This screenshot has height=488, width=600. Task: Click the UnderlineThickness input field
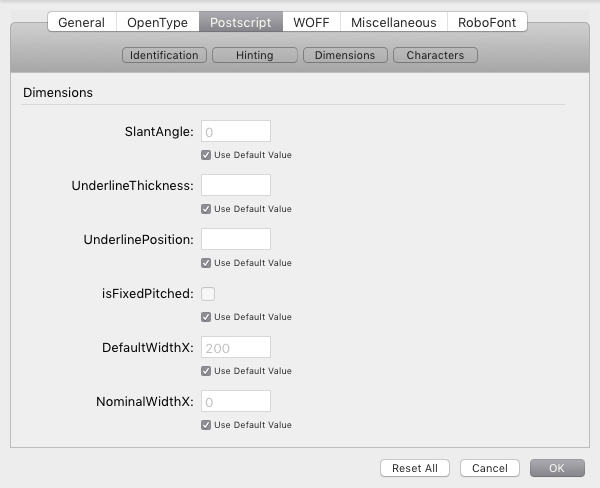click(x=236, y=185)
